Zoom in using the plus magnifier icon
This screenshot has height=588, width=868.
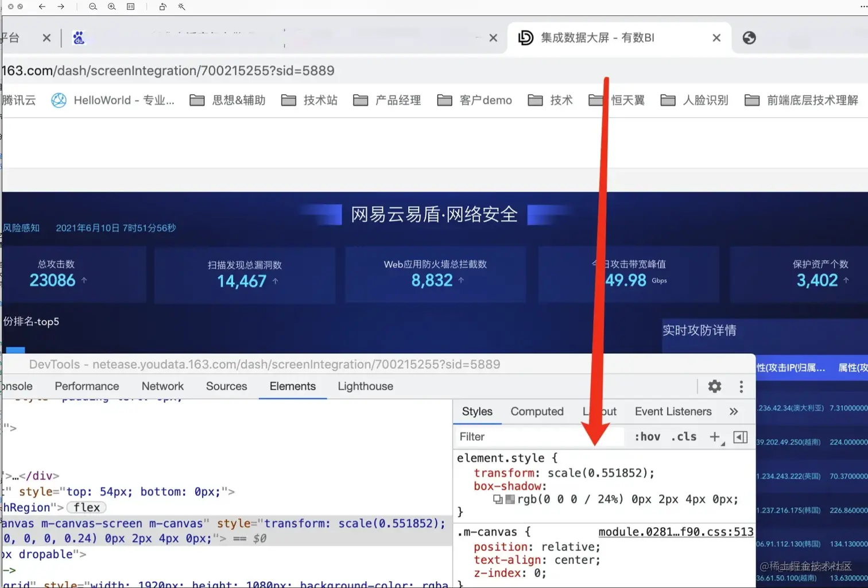coord(112,7)
